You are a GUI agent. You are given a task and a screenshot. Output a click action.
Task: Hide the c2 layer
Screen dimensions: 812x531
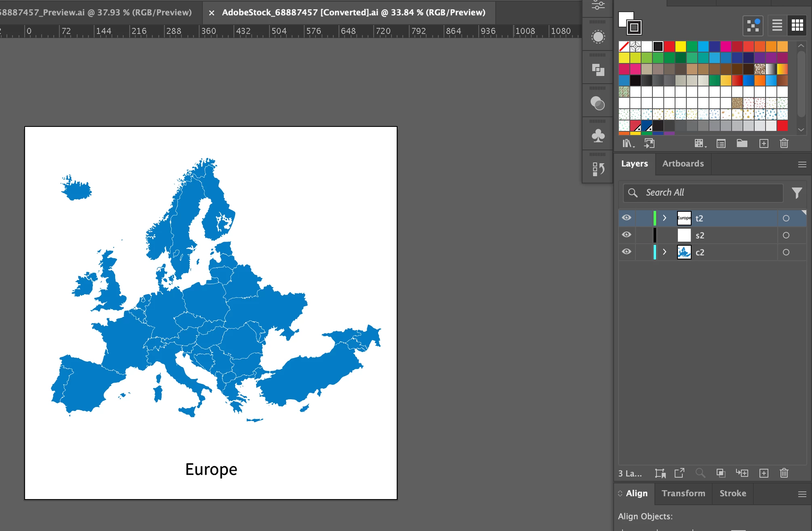tap(627, 252)
